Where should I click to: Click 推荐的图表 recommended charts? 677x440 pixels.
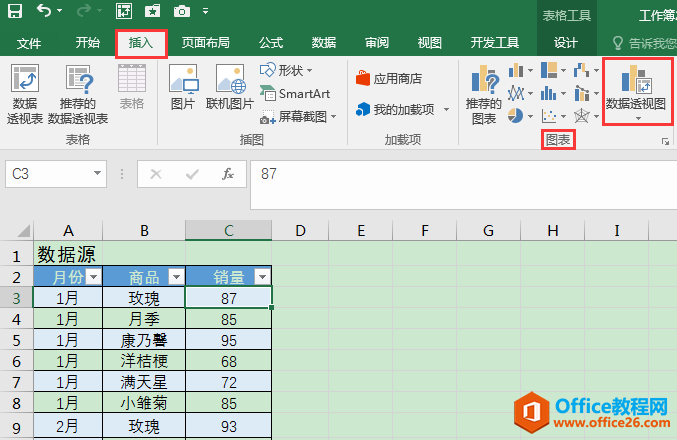point(484,95)
